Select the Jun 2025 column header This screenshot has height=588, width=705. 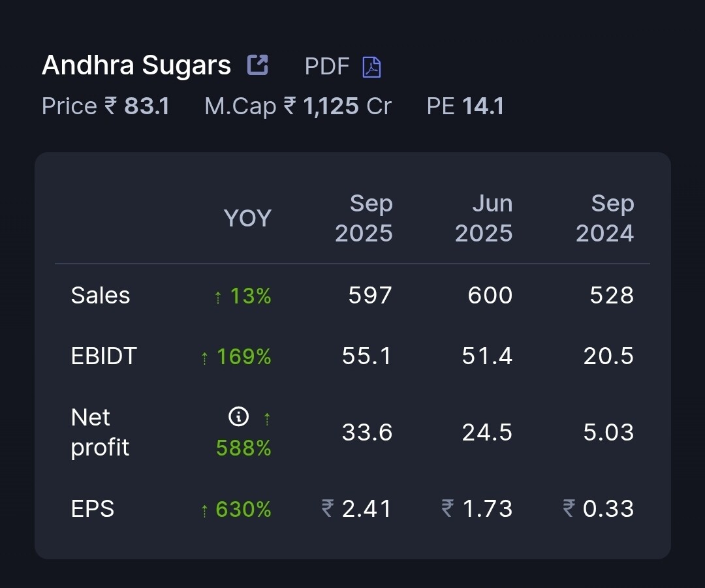coord(484,218)
